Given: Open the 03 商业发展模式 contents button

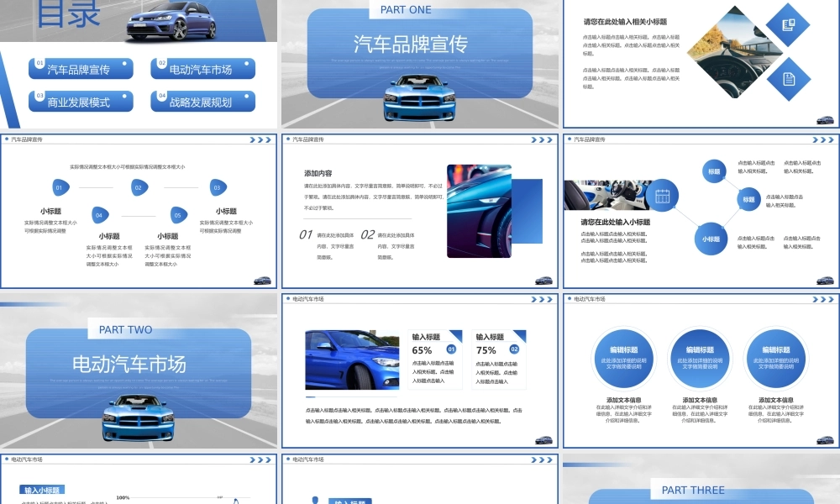Looking at the screenshot, I should [x=81, y=102].
